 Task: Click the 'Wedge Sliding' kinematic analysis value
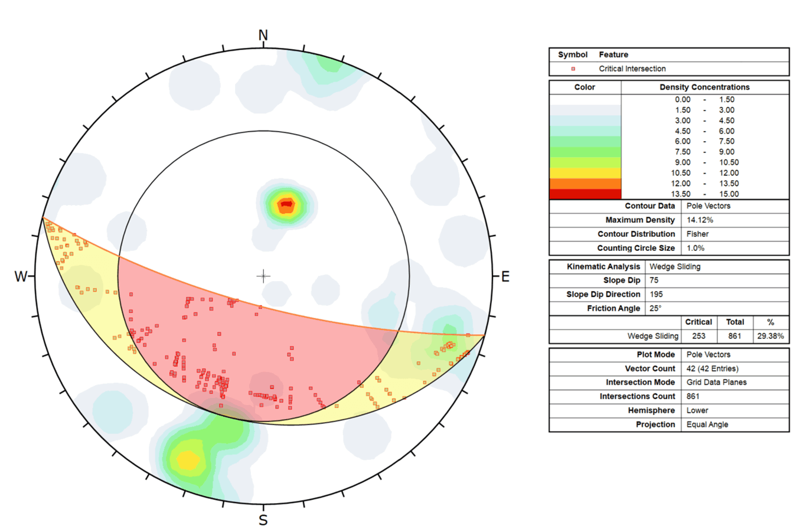[675, 267]
